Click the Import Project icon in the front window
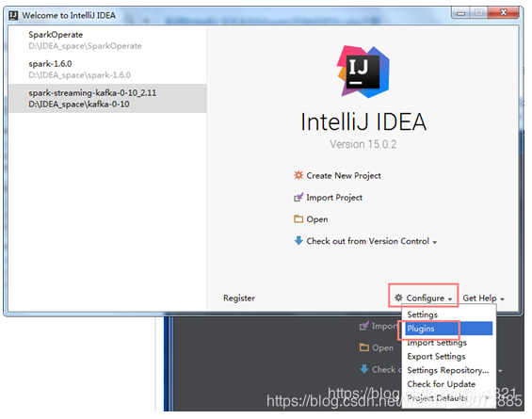Image resolution: width=532 pixels, height=419 pixels. 298,197
